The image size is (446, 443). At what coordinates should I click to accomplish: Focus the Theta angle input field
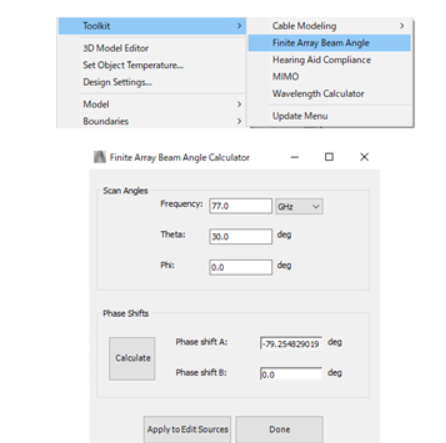point(241,236)
